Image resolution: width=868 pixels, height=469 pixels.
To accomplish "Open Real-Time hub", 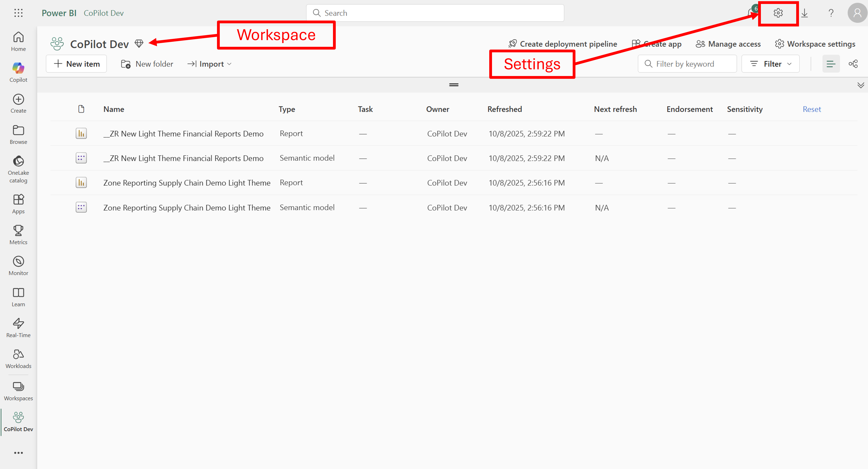I will pyautogui.click(x=18, y=328).
